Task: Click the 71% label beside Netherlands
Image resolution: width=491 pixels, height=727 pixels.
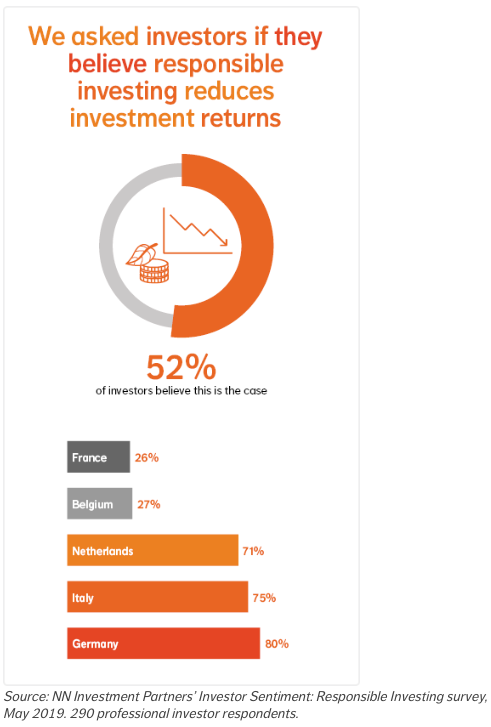Action: coord(253,551)
